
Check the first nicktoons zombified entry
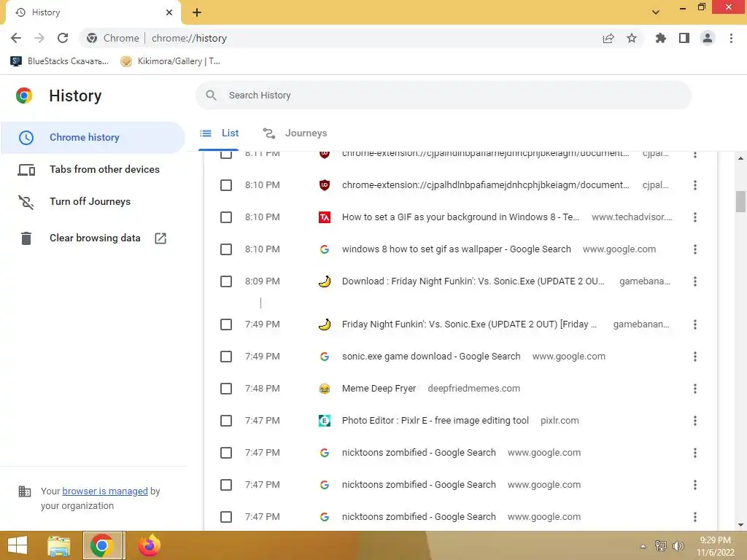tap(226, 453)
